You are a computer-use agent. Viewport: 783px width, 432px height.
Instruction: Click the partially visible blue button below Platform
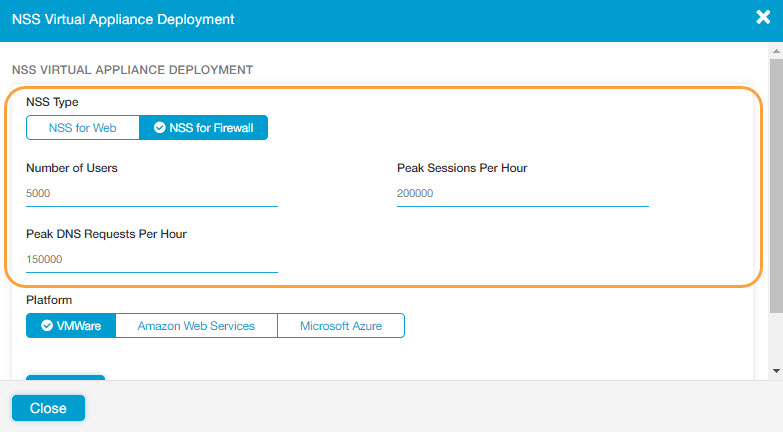(x=65, y=378)
